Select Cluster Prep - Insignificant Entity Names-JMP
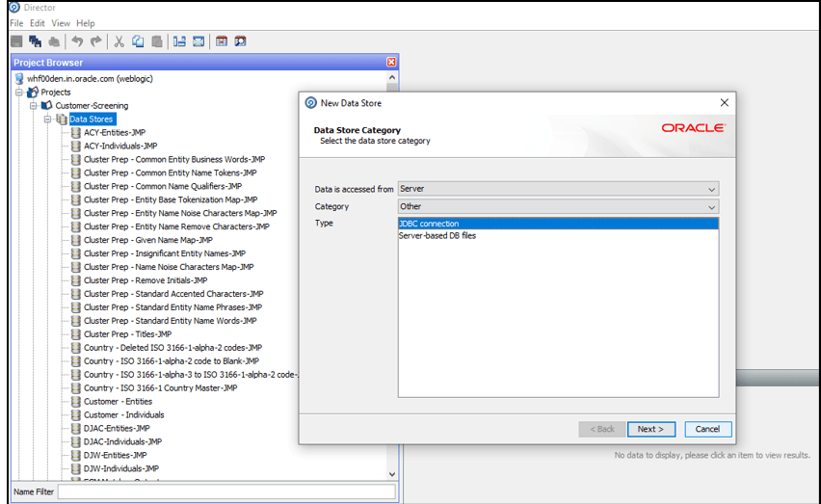Image resolution: width=821 pixels, height=504 pixels. click(x=165, y=253)
